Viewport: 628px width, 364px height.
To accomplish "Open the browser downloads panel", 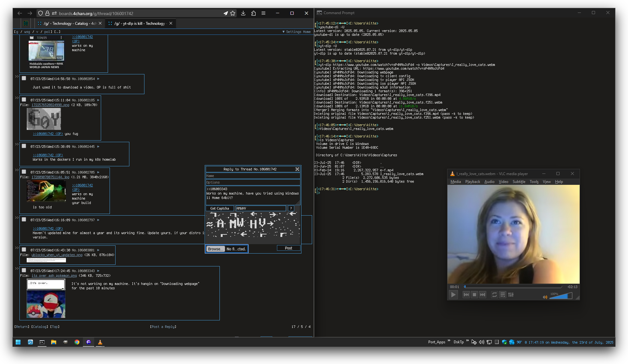I will [243, 13].
